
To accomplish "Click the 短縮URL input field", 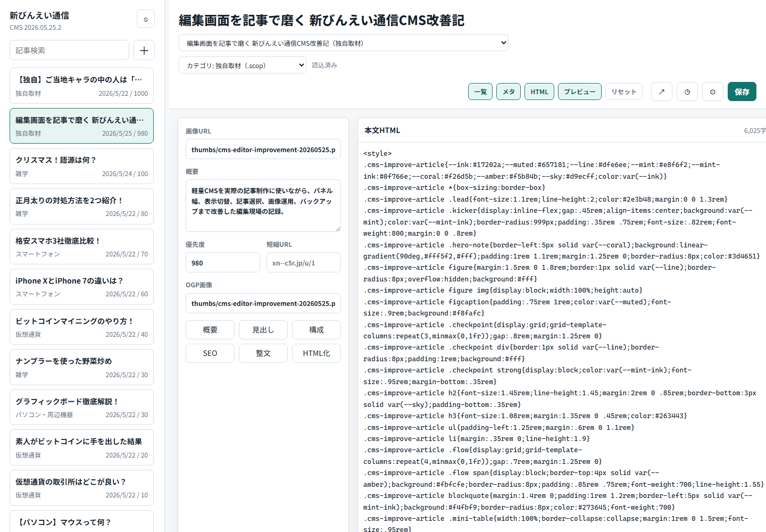I will pyautogui.click(x=304, y=263).
